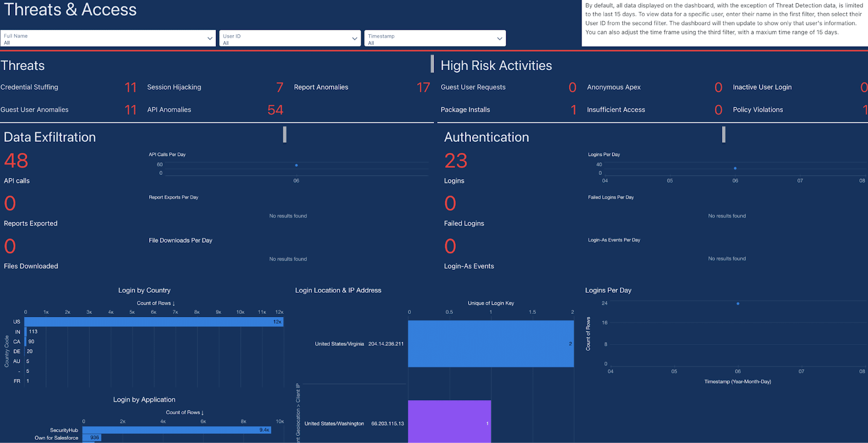Click the SecurityHub bar in Login by Application

[x=176, y=430]
